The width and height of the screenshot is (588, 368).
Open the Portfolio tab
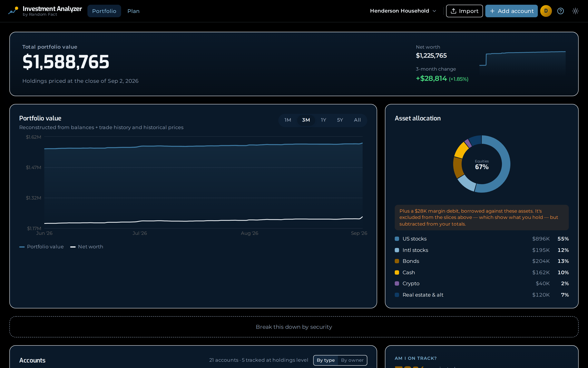104,11
